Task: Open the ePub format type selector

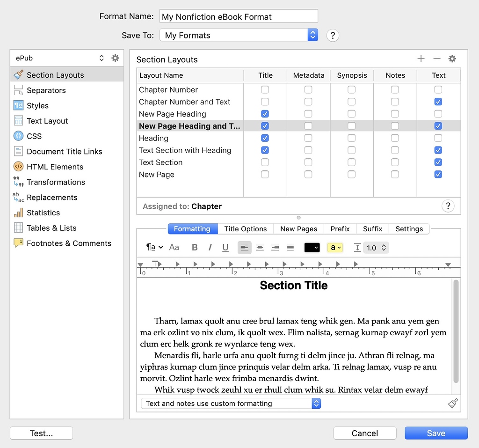Action: click(x=101, y=58)
